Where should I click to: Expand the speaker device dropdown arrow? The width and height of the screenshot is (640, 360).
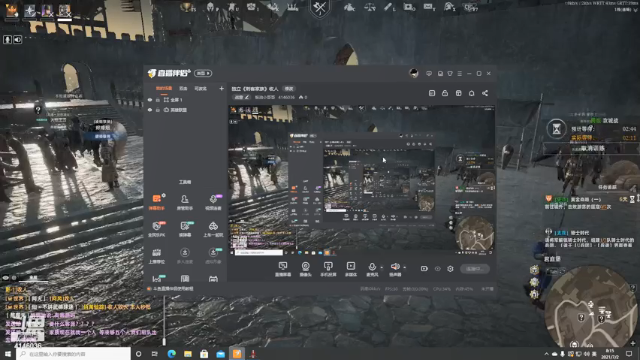point(404,268)
